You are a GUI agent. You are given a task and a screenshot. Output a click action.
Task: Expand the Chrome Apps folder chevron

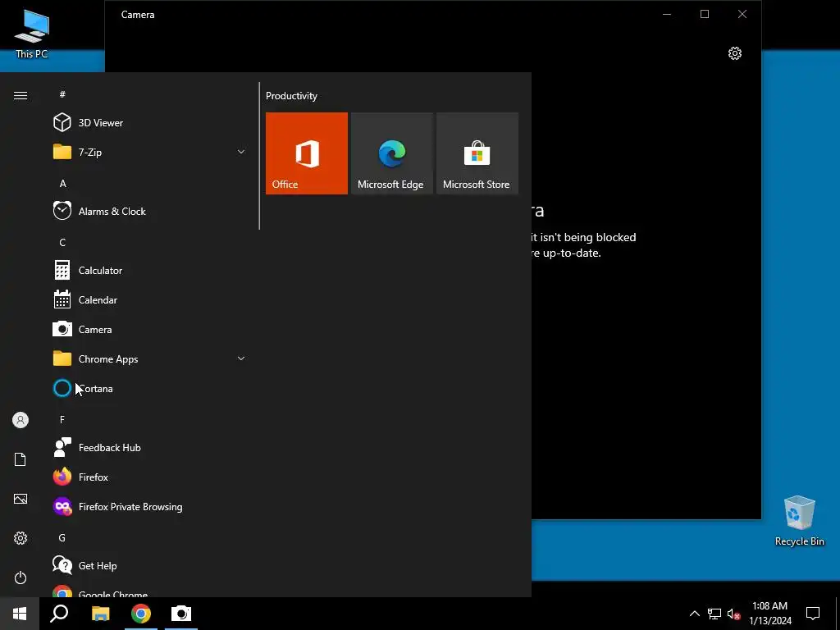[241, 358]
